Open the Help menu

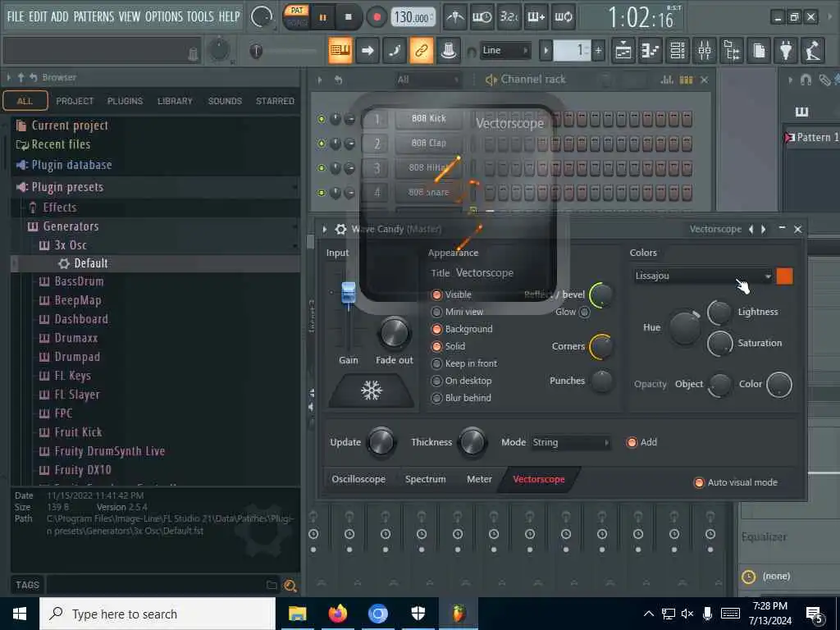coord(230,16)
